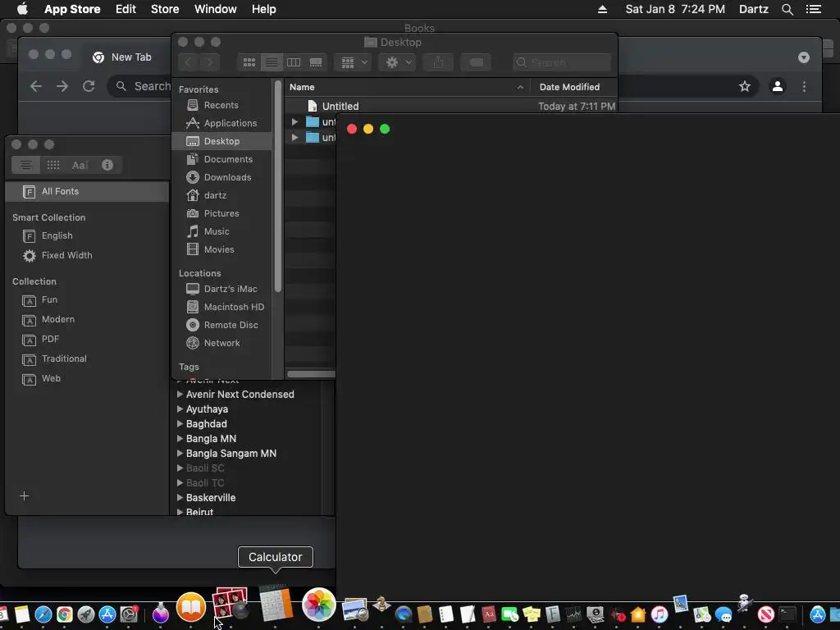Screen dimensions: 840x630
Task: Click the Finder share button
Action: 438,62
